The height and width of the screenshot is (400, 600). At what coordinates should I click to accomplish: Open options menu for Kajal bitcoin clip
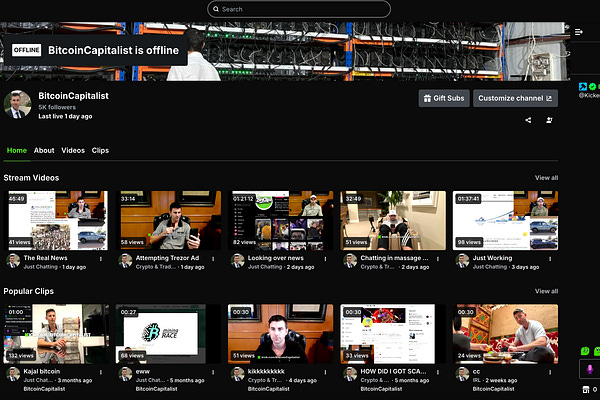[101, 372]
